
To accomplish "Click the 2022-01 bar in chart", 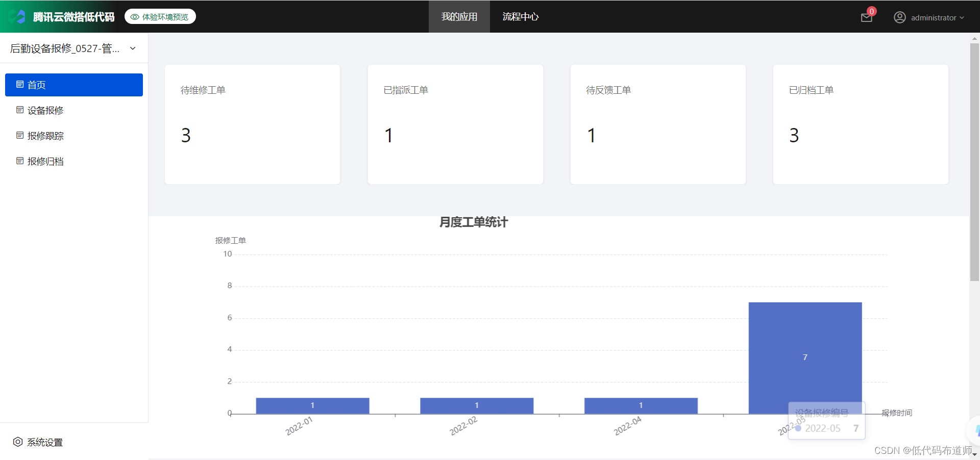I will (x=312, y=405).
